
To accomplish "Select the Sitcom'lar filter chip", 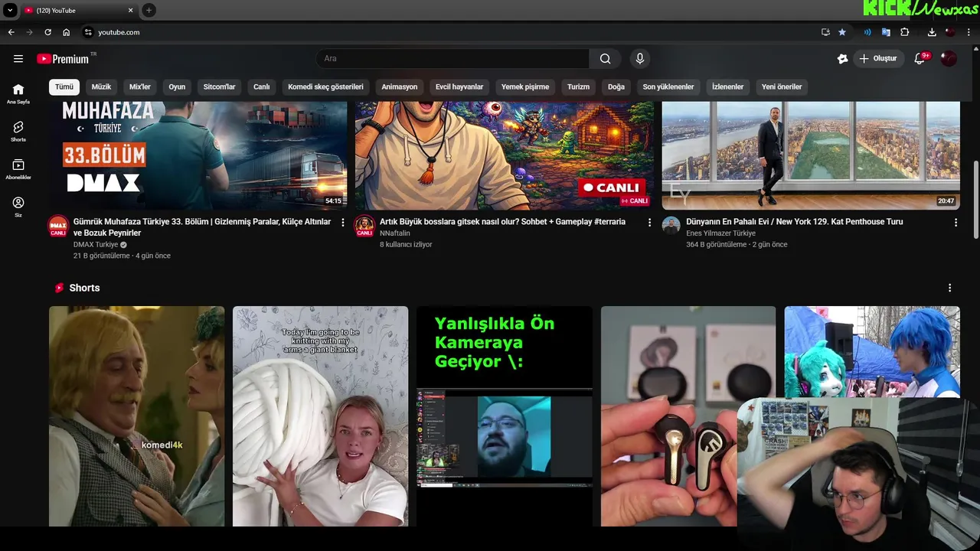I will [219, 86].
